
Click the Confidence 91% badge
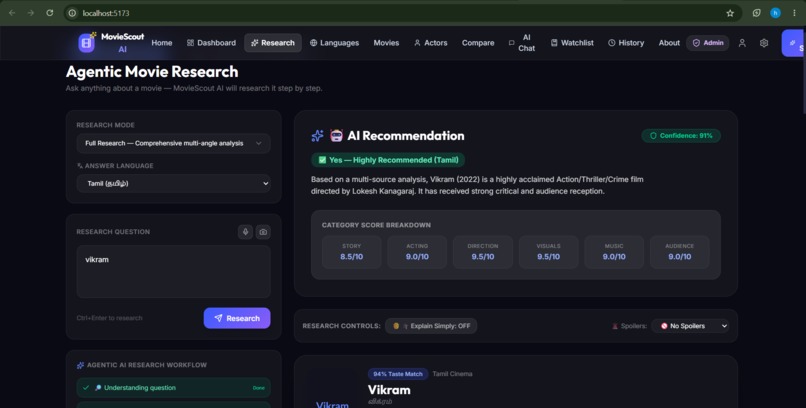pos(681,136)
